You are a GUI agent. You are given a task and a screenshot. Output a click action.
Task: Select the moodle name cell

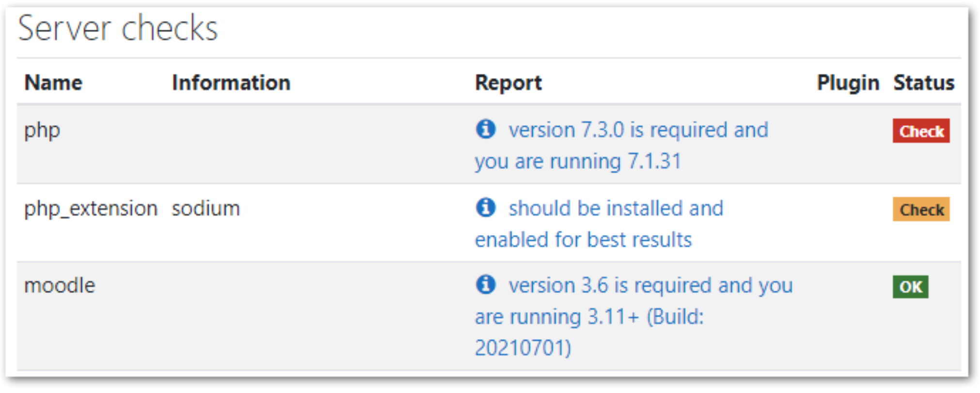point(60,286)
